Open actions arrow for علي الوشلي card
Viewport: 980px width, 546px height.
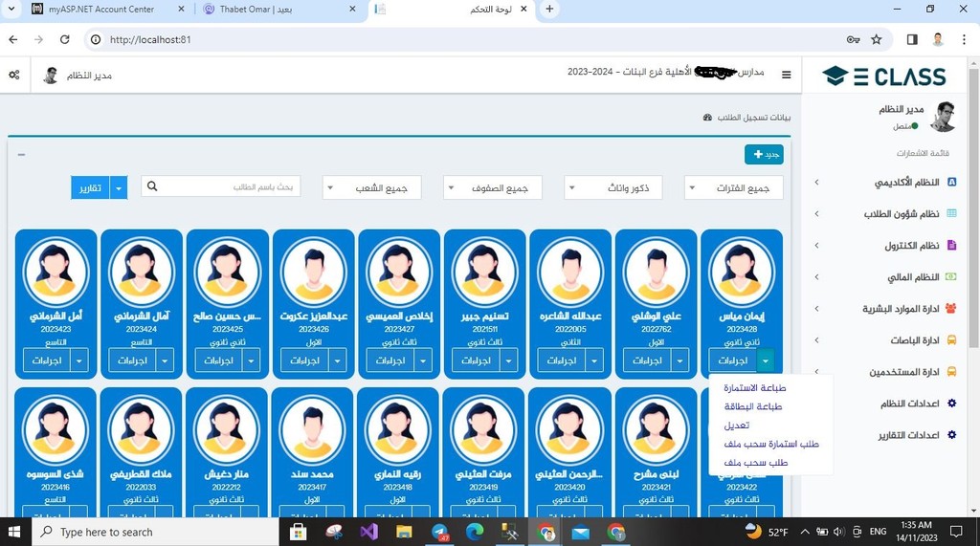pyautogui.click(x=679, y=360)
